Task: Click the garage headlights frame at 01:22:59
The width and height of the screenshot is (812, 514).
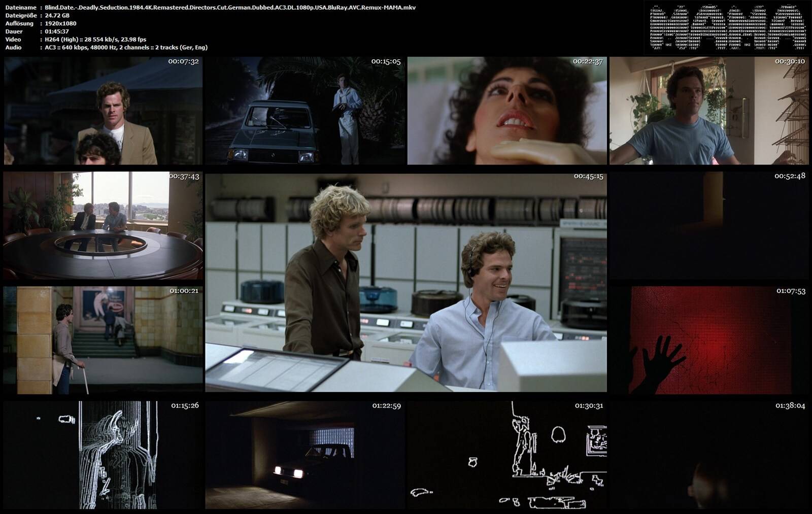Action: pyautogui.click(x=305, y=455)
